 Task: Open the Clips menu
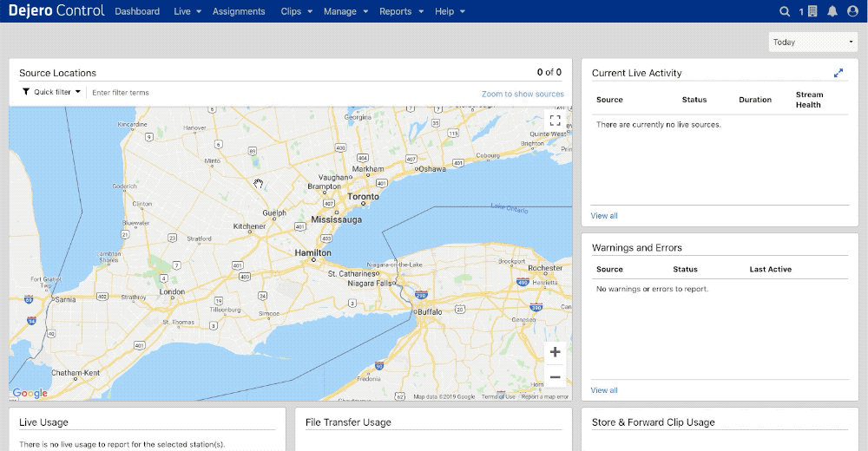tap(296, 11)
